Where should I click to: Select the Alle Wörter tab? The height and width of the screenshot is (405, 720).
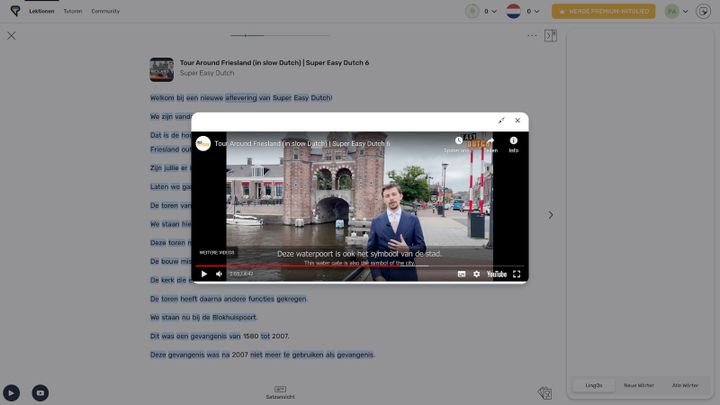pos(685,386)
